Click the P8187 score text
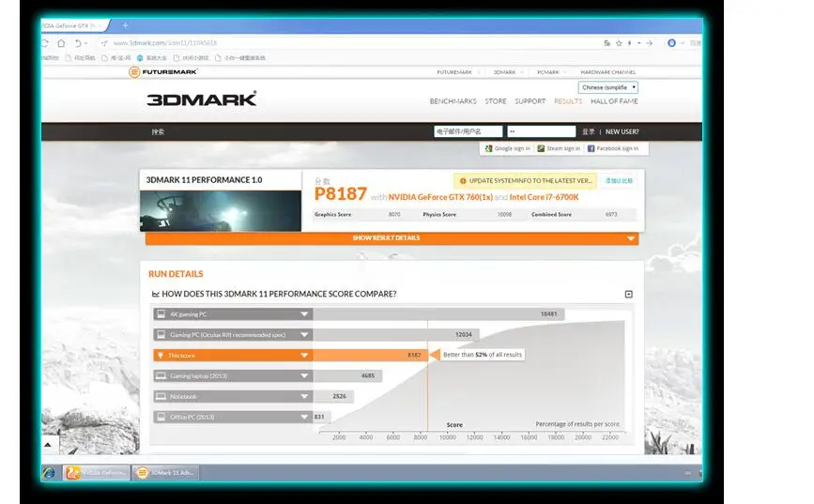Image resolution: width=814 pixels, height=504 pixels. (341, 194)
